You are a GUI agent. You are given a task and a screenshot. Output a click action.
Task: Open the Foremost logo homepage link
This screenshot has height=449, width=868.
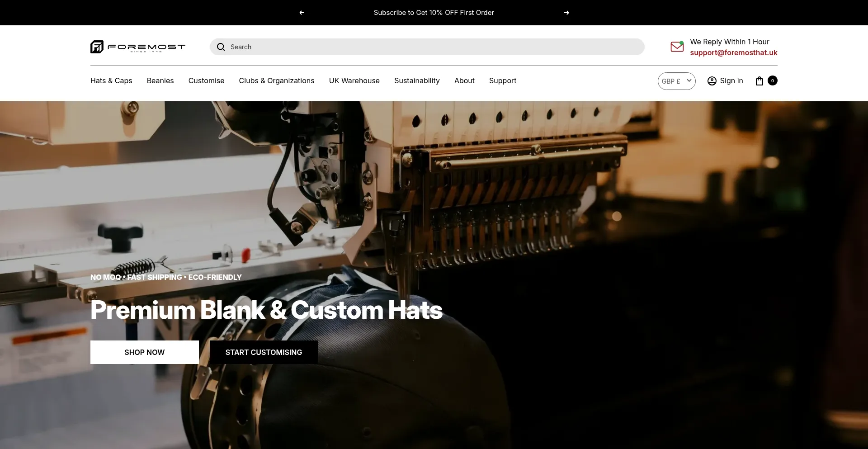[138, 47]
